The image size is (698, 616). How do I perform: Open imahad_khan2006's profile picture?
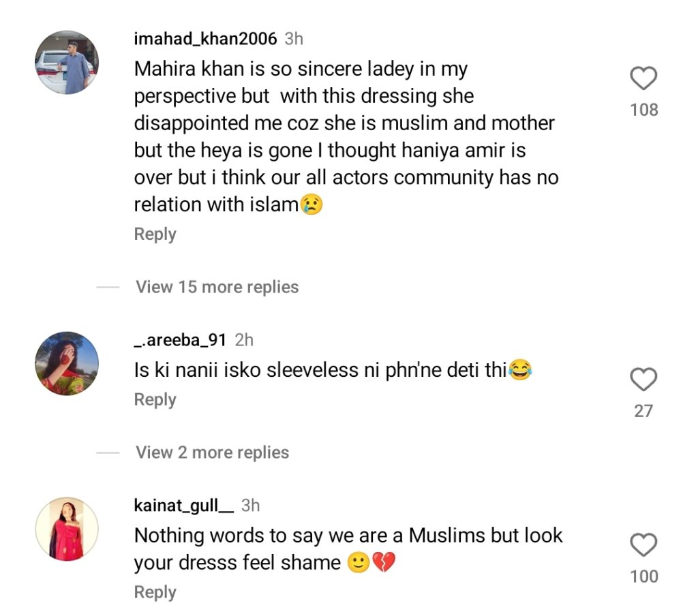(67, 62)
